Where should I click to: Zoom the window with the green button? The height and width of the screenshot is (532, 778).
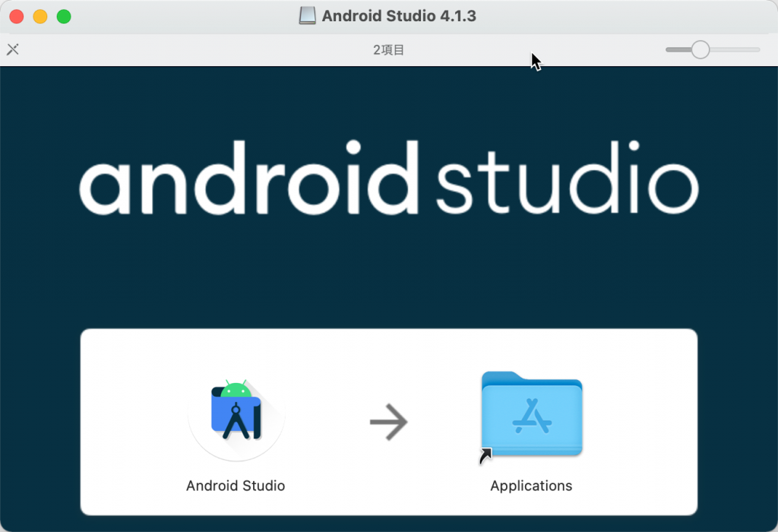(64, 17)
